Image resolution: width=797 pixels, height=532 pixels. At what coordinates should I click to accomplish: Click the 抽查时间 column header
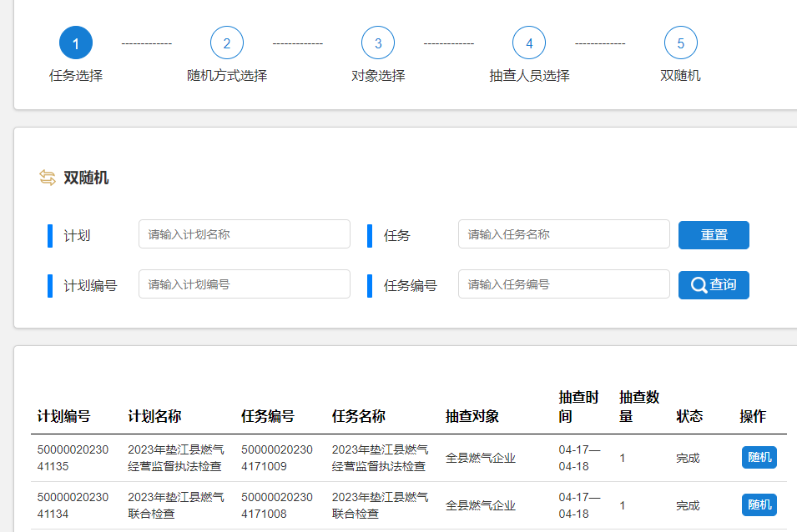pyautogui.click(x=578, y=407)
